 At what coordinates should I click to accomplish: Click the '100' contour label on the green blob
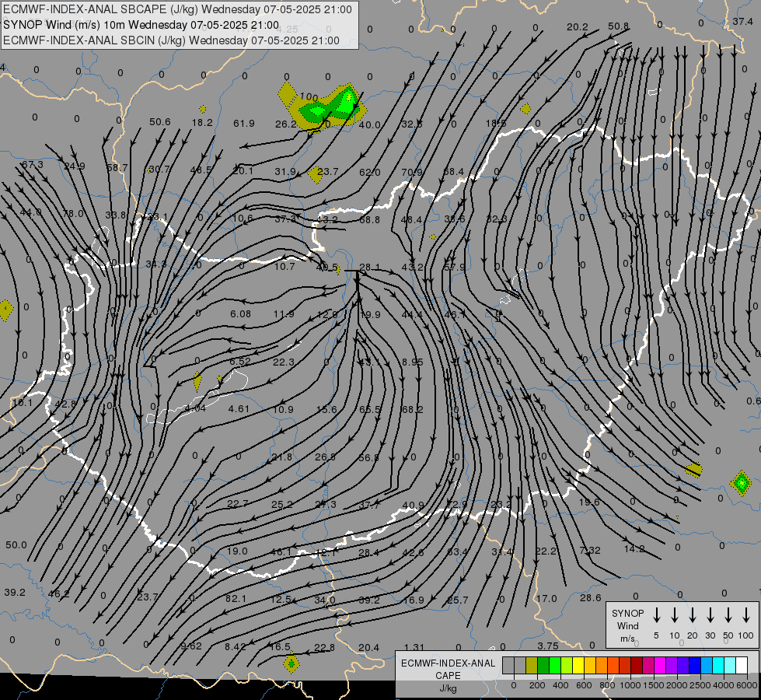309,96
